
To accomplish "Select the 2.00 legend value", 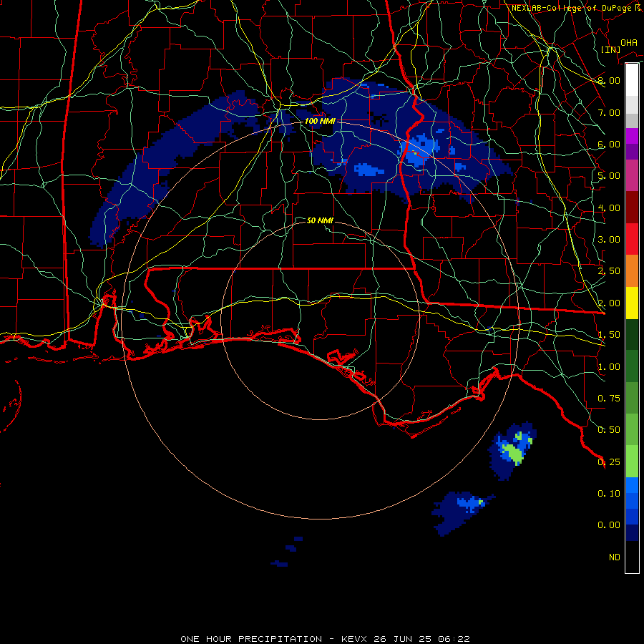I will pyautogui.click(x=609, y=303).
